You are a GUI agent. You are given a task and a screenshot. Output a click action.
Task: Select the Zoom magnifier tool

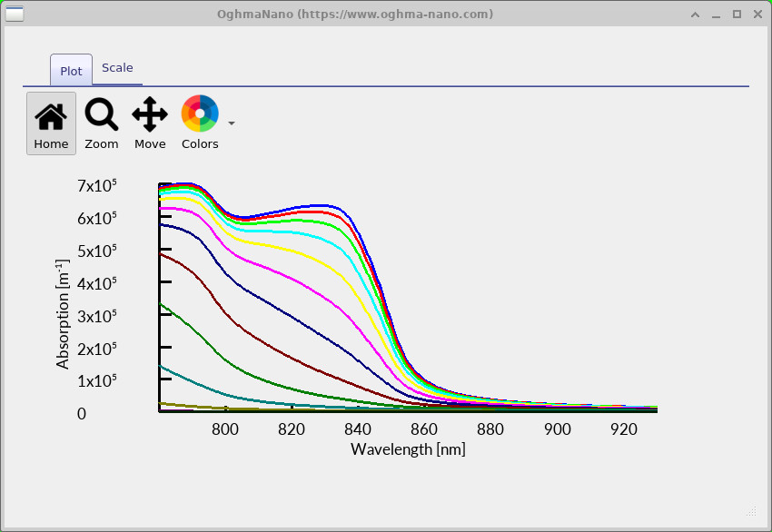coord(102,123)
